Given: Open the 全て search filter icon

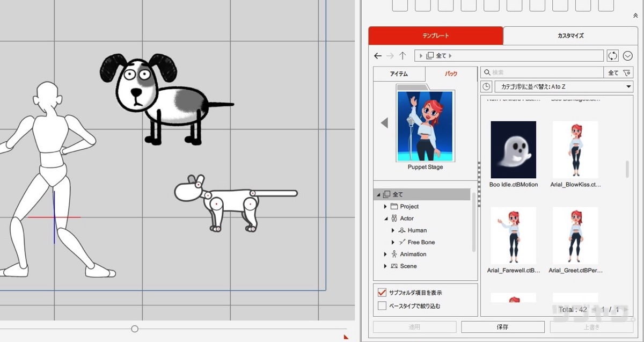Looking at the screenshot, I should coord(619,72).
